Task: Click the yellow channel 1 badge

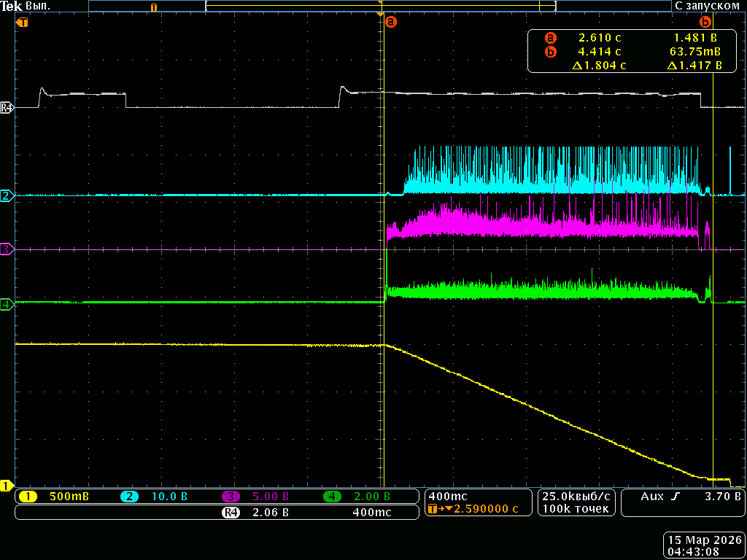Action: click(x=28, y=497)
